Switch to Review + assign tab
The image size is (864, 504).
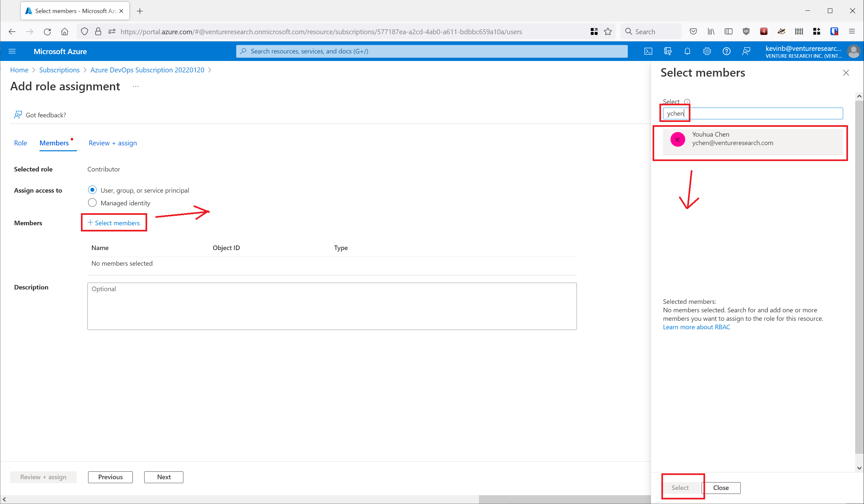[113, 143]
